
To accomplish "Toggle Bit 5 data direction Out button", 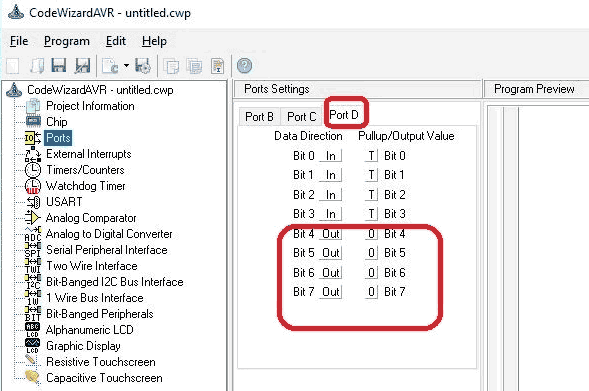I will [331, 253].
